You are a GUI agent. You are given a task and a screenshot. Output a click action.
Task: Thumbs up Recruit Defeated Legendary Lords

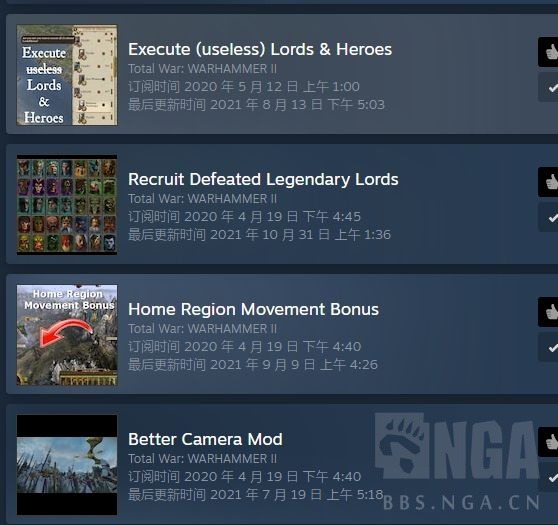[x=548, y=182]
